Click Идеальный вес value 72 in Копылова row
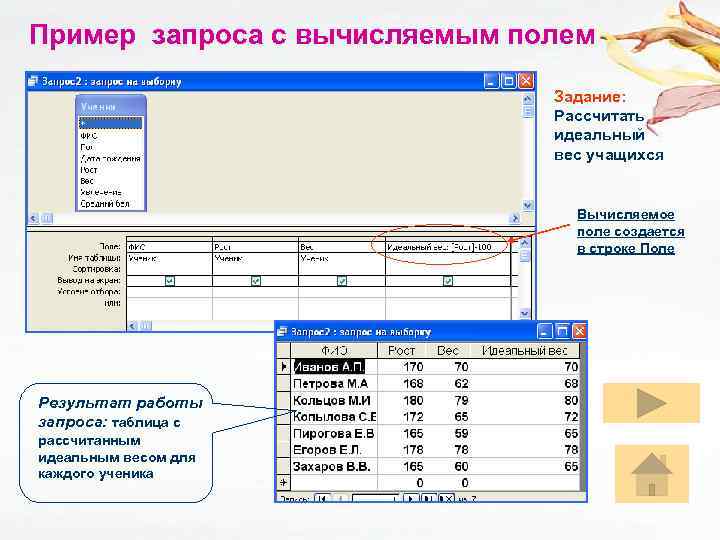Viewport: 720px width, 540px height. [x=571, y=417]
